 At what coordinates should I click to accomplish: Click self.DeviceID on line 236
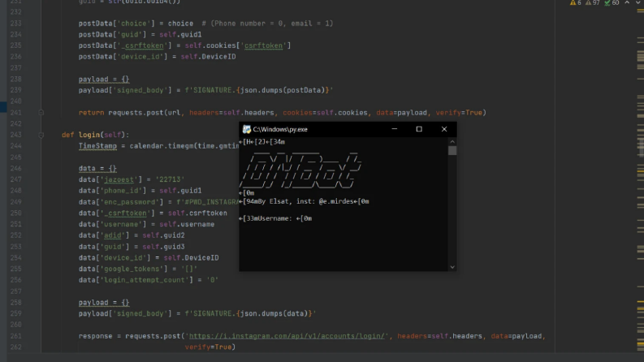click(x=208, y=57)
